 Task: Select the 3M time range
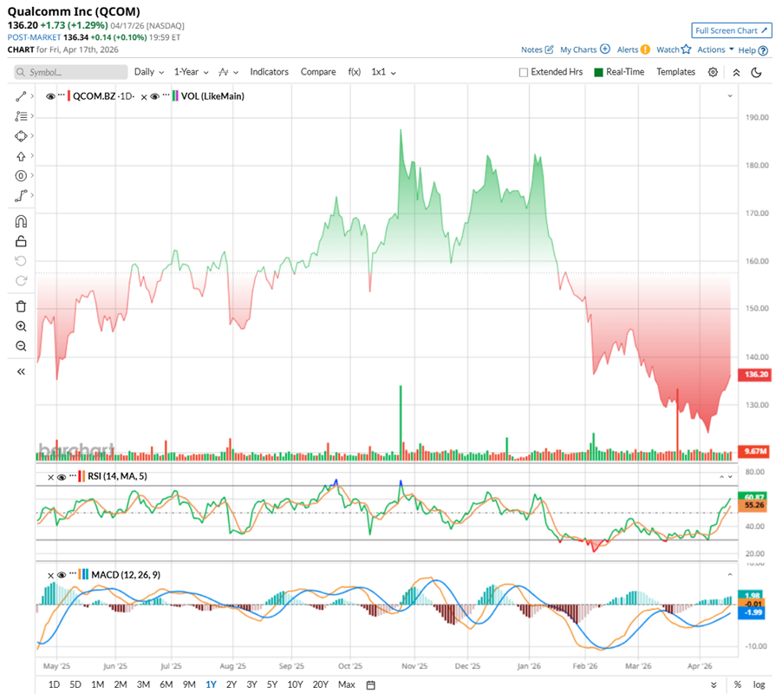click(144, 684)
